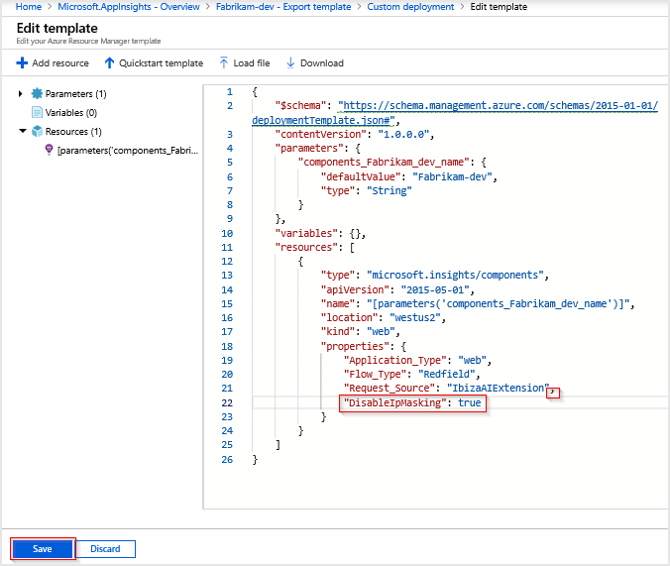
Task: Click the Quickstart template up-arrow icon
Action: tap(109, 63)
